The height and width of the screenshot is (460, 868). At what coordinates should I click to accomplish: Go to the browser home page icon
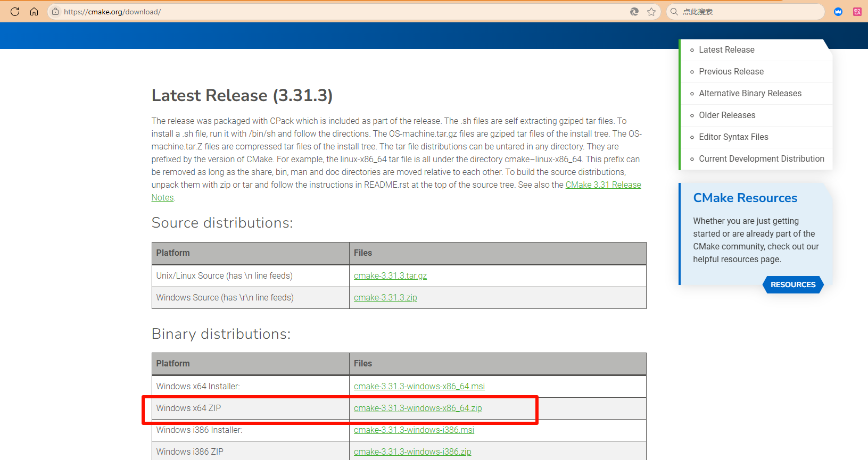[34, 12]
